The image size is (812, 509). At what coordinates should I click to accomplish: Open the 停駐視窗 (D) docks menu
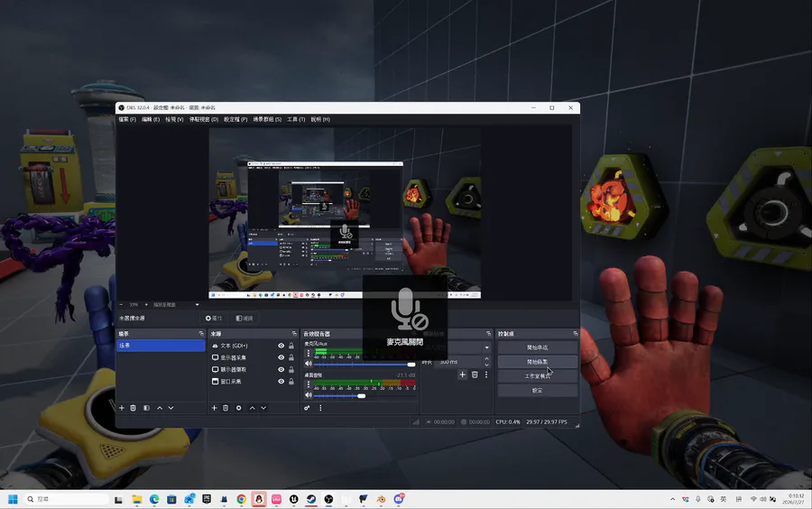(x=204, y=119)
